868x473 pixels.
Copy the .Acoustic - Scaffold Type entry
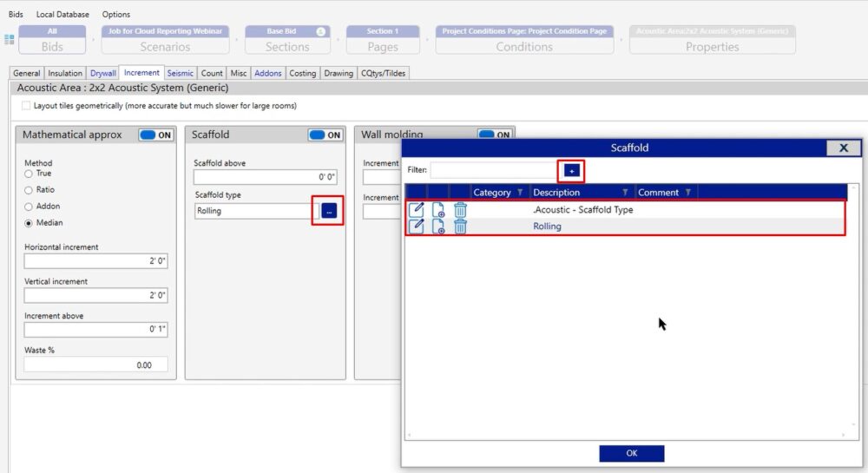[438, 209]
